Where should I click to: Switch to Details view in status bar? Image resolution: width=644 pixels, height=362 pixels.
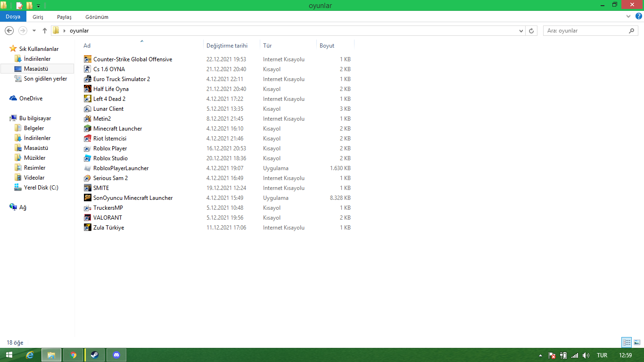[x=627, y=343]
